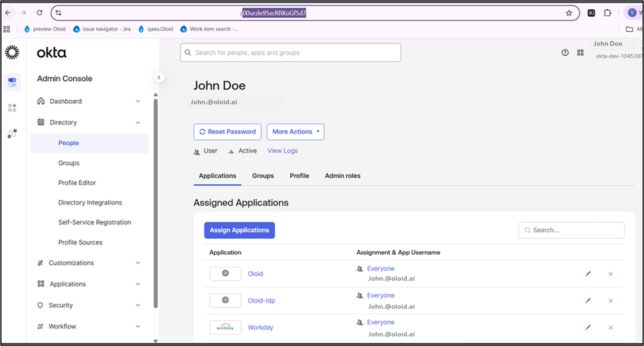Click the Workday application logo thumbnail

(x=225, y=327)
